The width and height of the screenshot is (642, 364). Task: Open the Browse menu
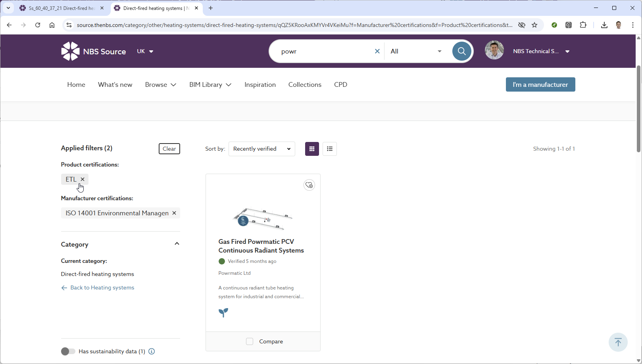pos(160,84)
